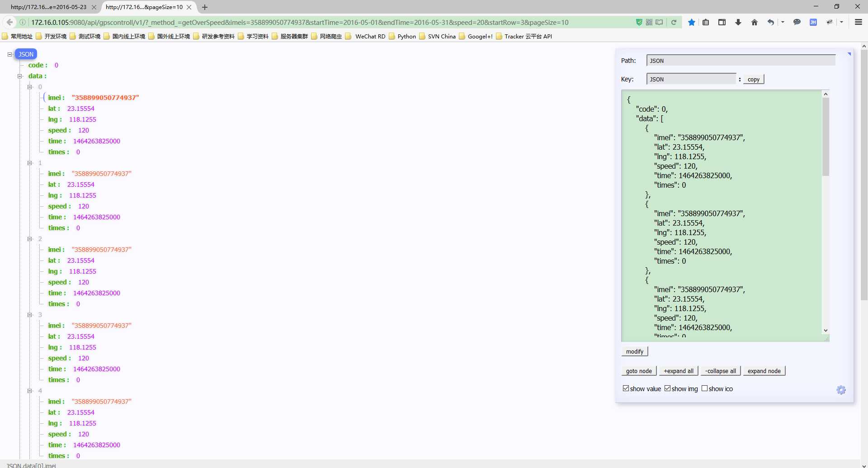Collapse data item 1
This screenshot has width=868, height=468.
(x=29, y=163)
